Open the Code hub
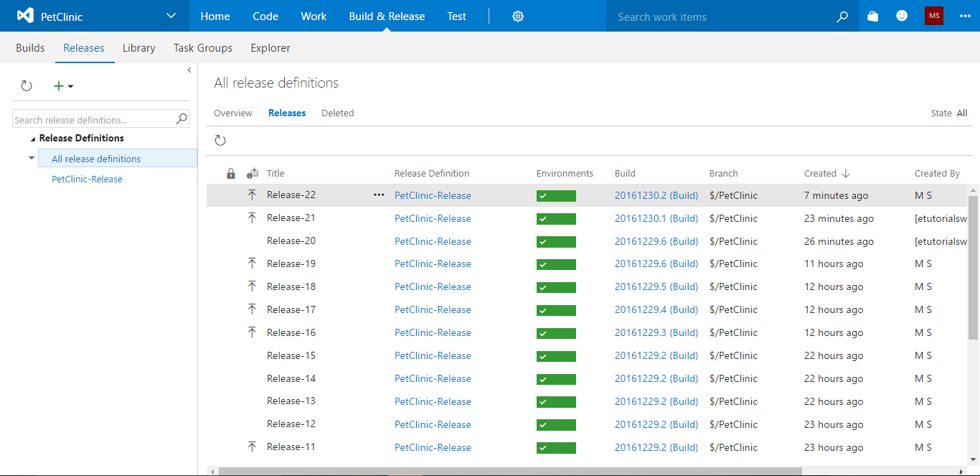Screen dimensions: 980x476 (265, 16)
